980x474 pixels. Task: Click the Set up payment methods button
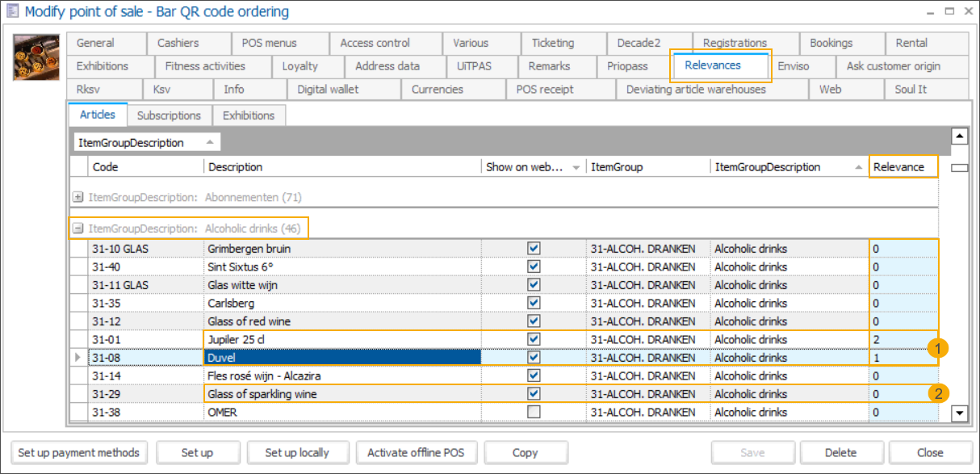point(78,452)
